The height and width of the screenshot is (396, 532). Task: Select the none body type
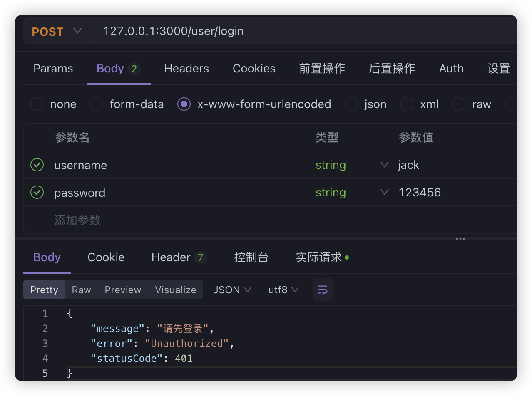coord(37,104)
